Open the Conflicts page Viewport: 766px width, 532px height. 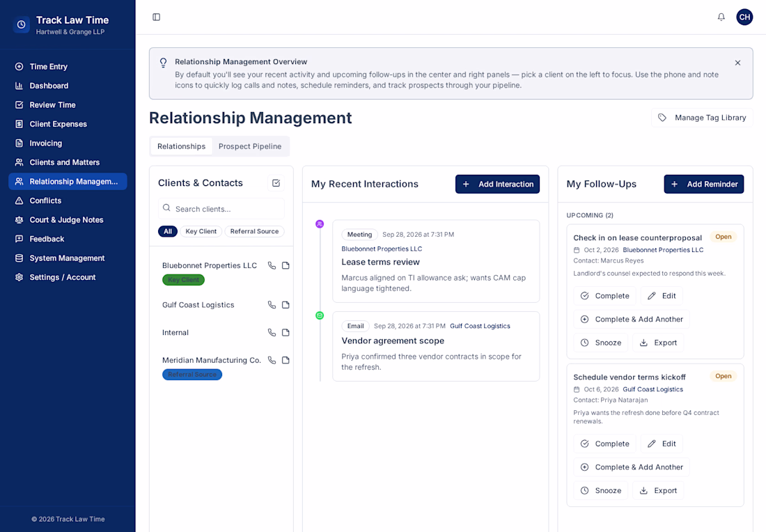68,201
